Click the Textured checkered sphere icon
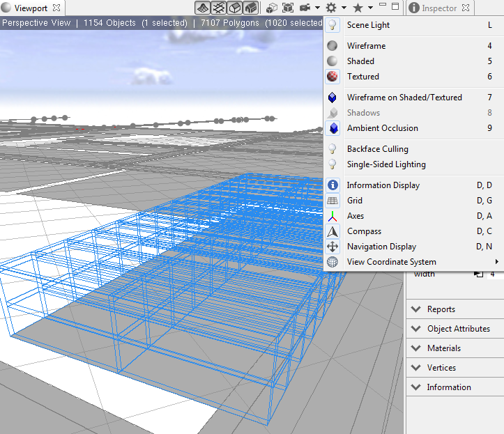The height and width of the screenshot is (434, 504). pyautogui.click(x=333, y=77)
